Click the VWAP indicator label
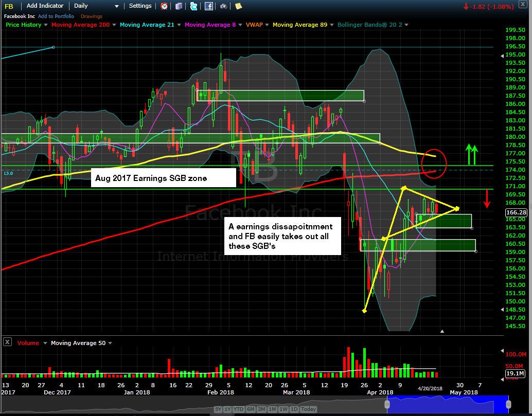 [x=254, y=25]
